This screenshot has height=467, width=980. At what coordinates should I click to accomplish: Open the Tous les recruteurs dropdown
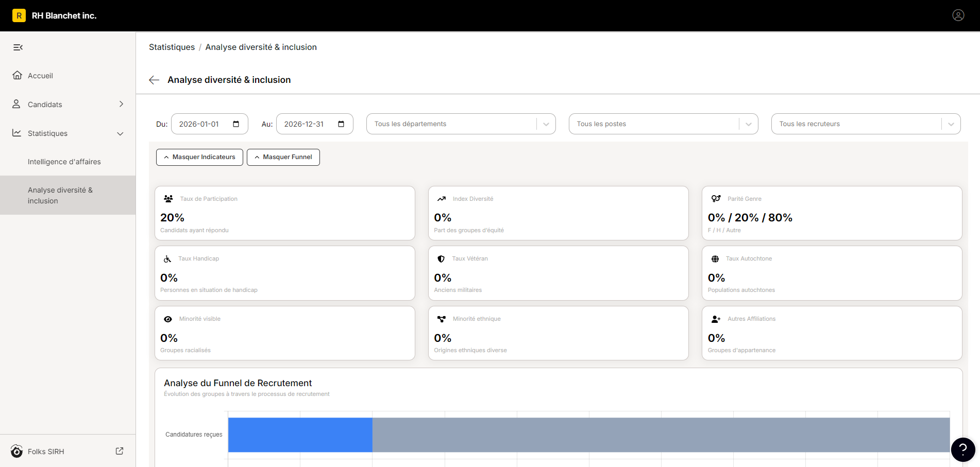[x=866, y=124]
